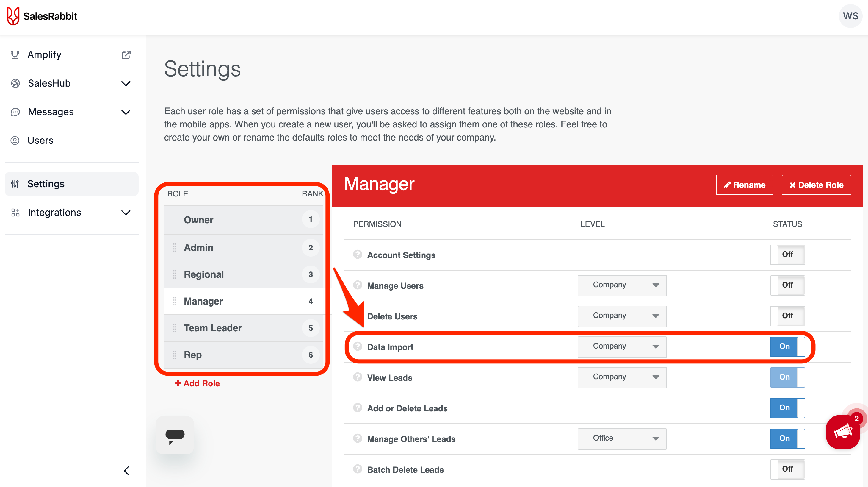
Task: Toggle Delete Users permission status
Action: 787,316
